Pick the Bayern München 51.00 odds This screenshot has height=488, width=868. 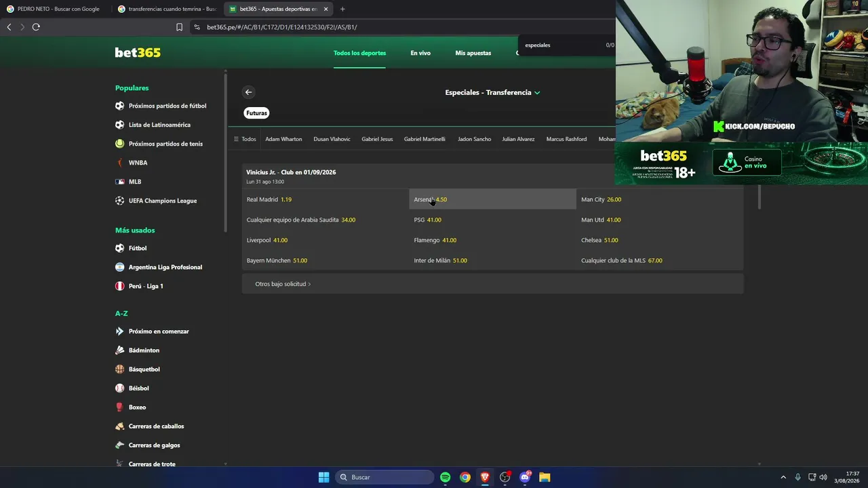coord(325,260)
